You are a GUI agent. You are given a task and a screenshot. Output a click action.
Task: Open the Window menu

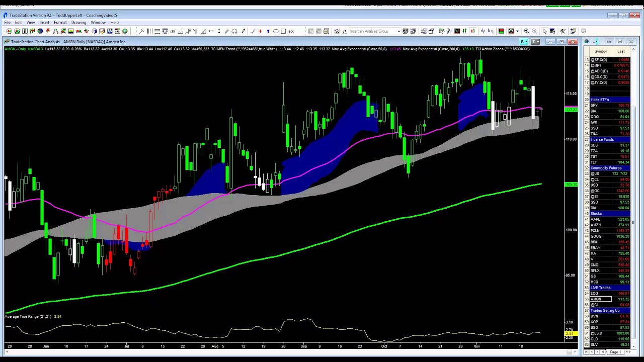[x=98, y=23]
